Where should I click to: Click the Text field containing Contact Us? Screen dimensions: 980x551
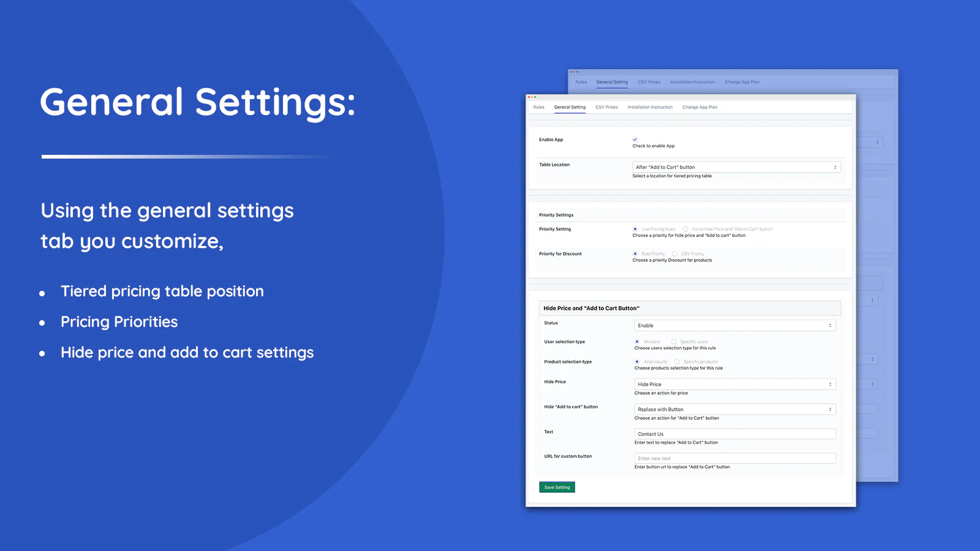click(x=734, y=434)
